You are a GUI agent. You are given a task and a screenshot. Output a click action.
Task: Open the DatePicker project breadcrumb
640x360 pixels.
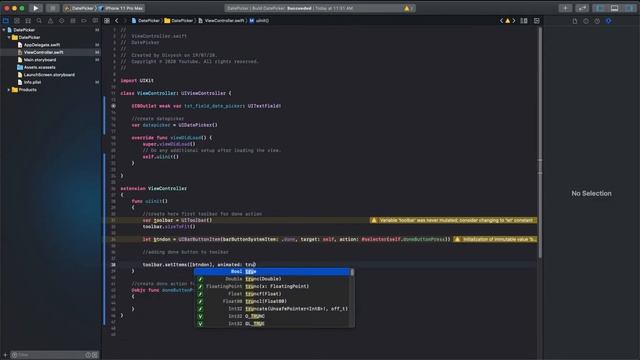click(x=146, y=20)
